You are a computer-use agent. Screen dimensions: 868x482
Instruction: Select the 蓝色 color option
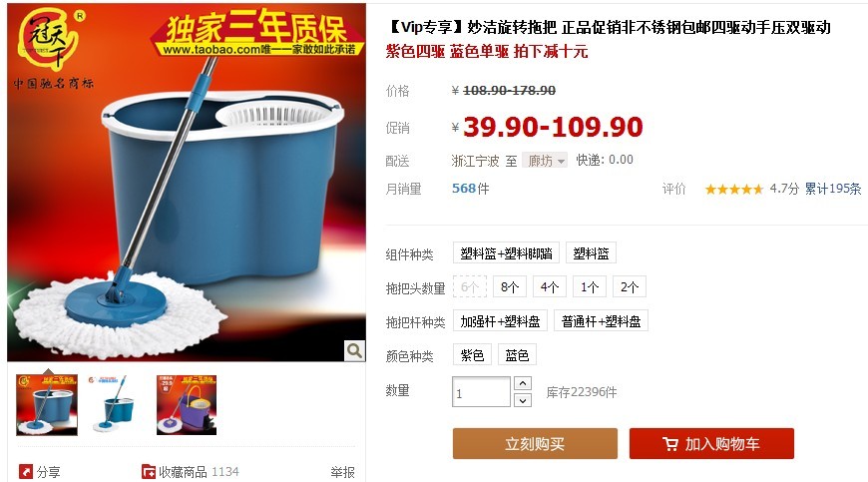click(517, 354)
